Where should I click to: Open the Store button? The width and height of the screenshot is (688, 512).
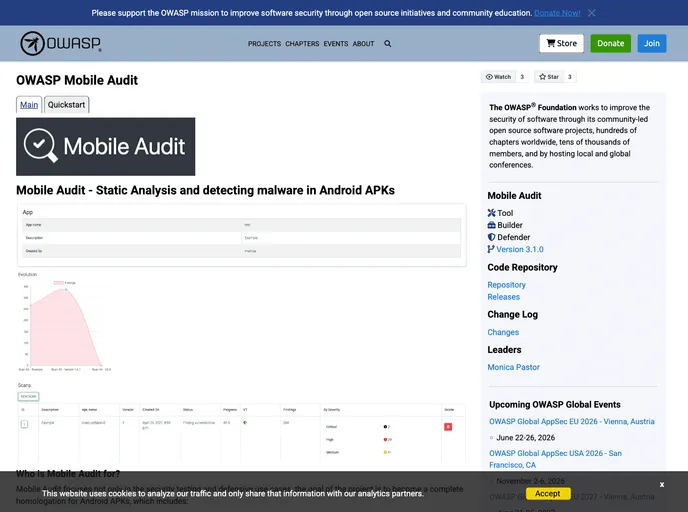tap(562, 43)
